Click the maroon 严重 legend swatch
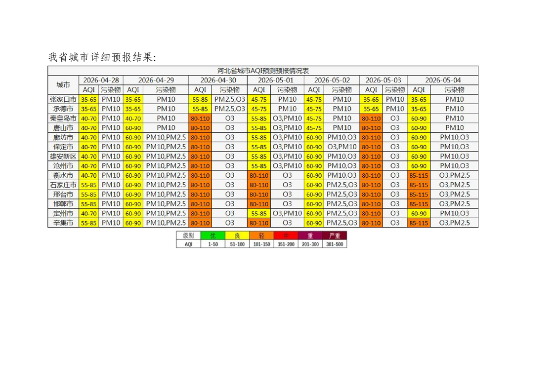 [335, 235]
